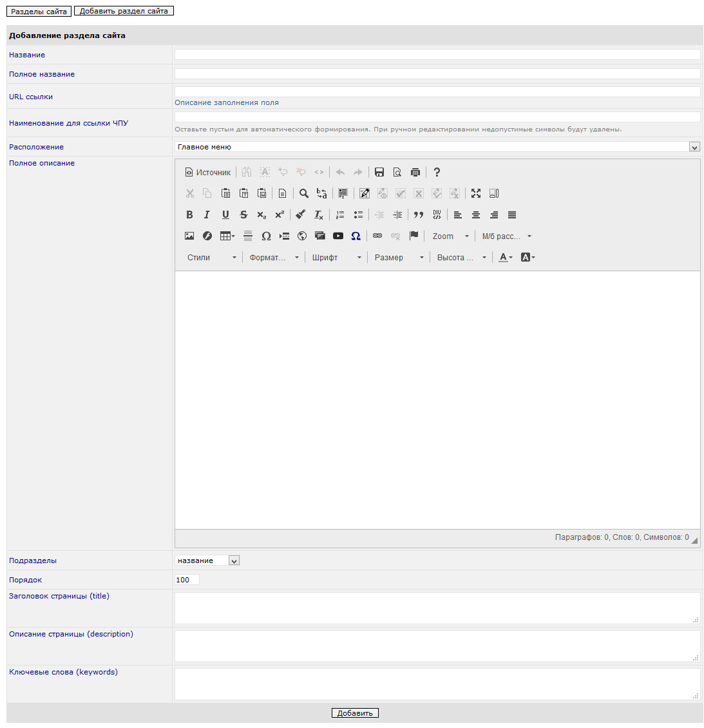Focus the Название input field
The height and width of the screenshot is (728, 704).
coord(437,55)
